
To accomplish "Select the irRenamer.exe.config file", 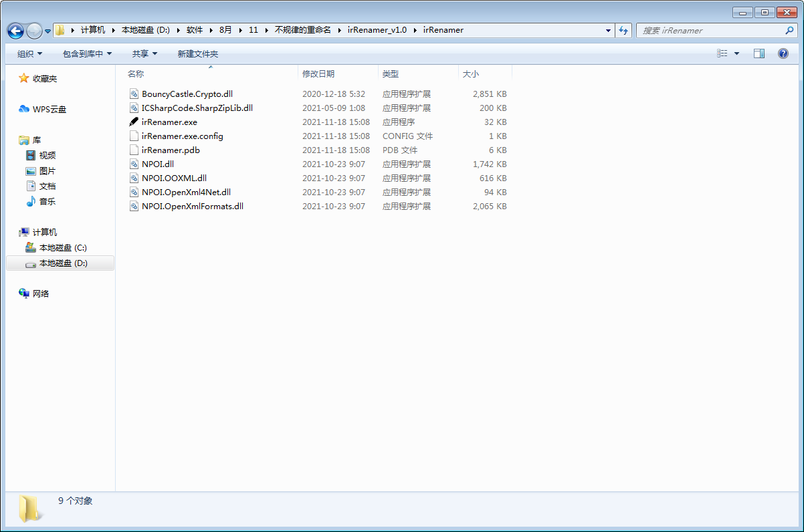I will pos(183,136).
